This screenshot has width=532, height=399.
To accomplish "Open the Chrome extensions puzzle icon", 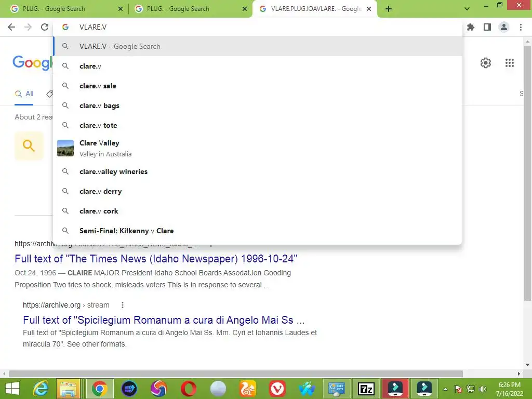I will (471, 27).
